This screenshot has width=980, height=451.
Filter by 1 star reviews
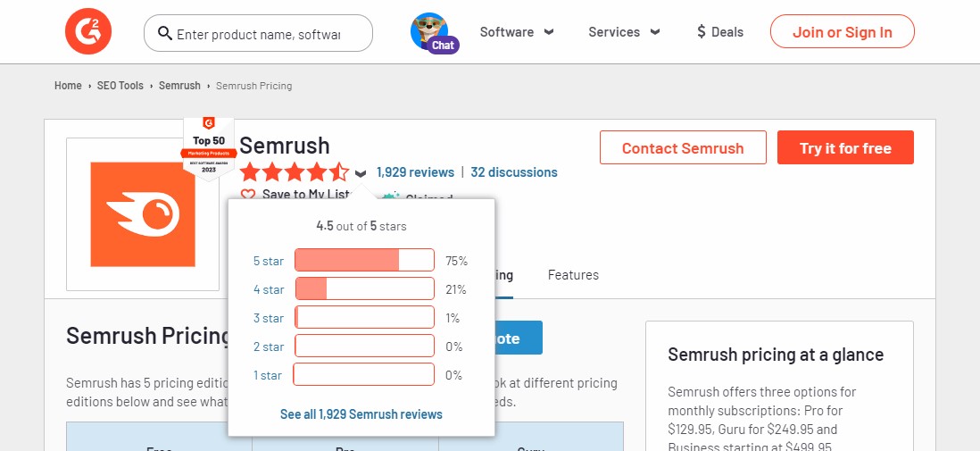[x=267, y=375]
